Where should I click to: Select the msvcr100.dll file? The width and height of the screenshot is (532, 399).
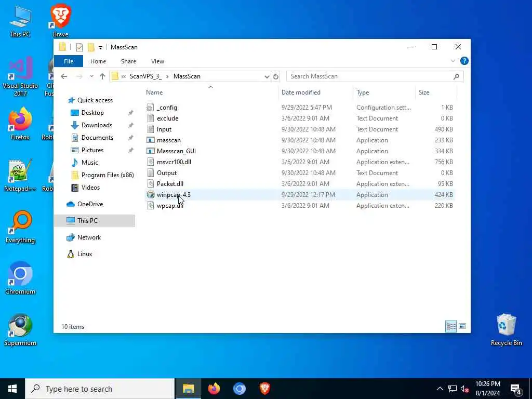point(174,162)
